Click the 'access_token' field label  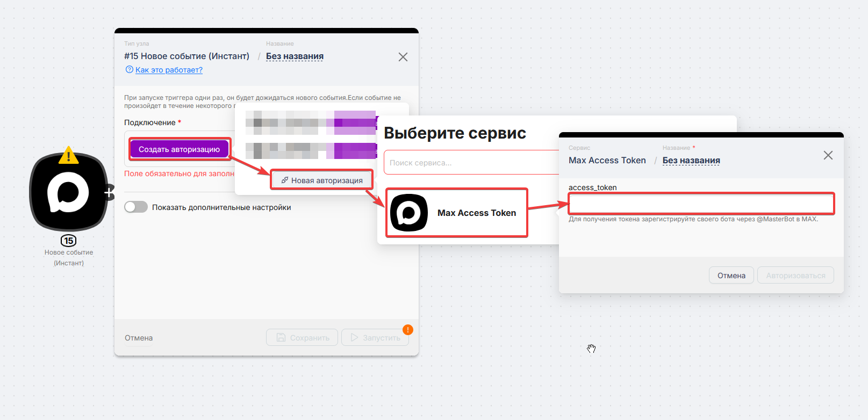[593, 187]
